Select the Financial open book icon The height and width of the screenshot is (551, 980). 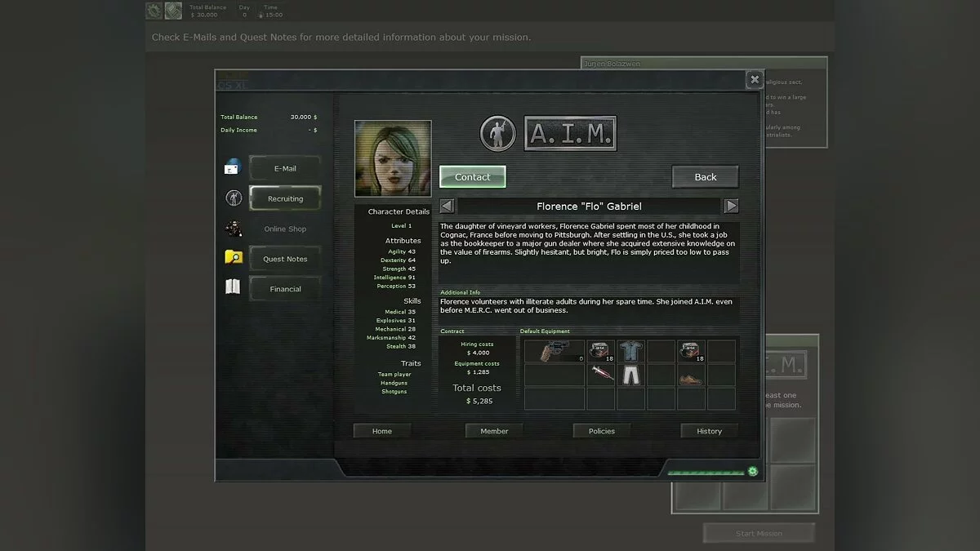(x=233, y=287)
